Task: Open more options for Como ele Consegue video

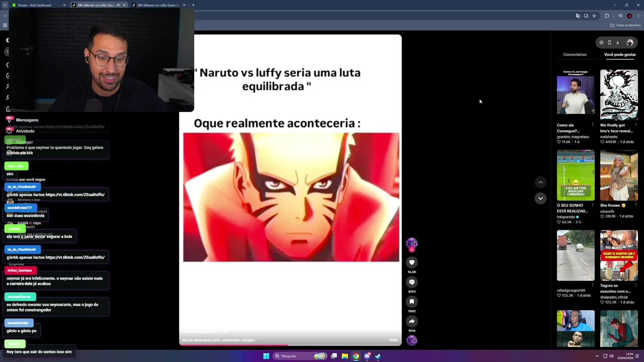Action: (x=593, y=125)
